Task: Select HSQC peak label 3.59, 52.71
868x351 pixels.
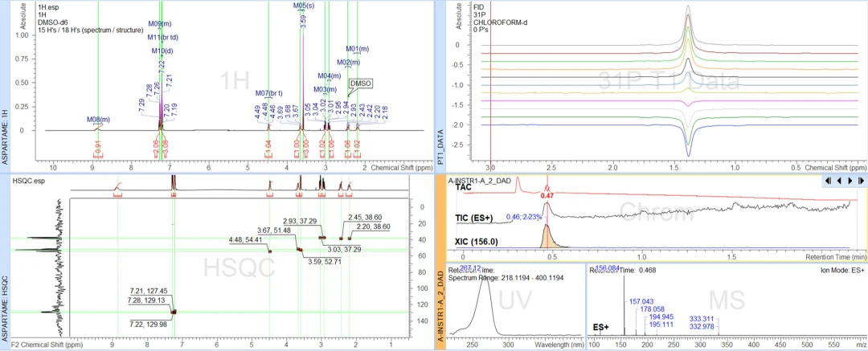Action: tap(325, 261)
